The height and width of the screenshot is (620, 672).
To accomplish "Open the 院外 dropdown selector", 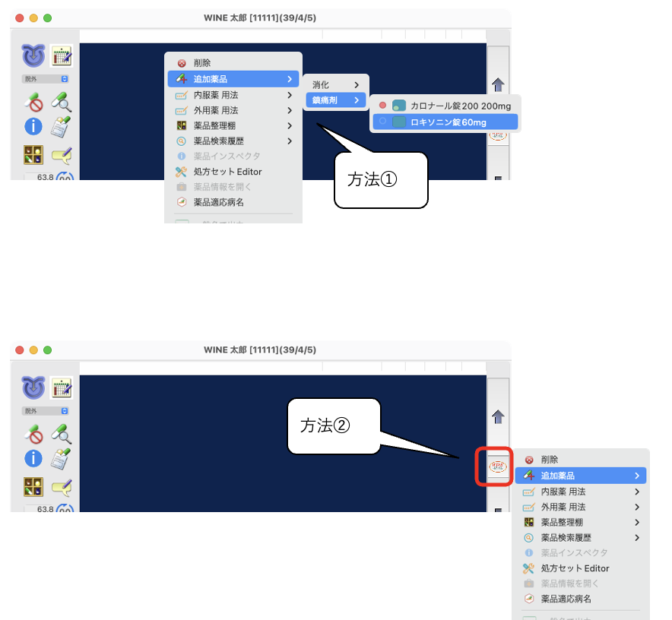I will 46,79.
